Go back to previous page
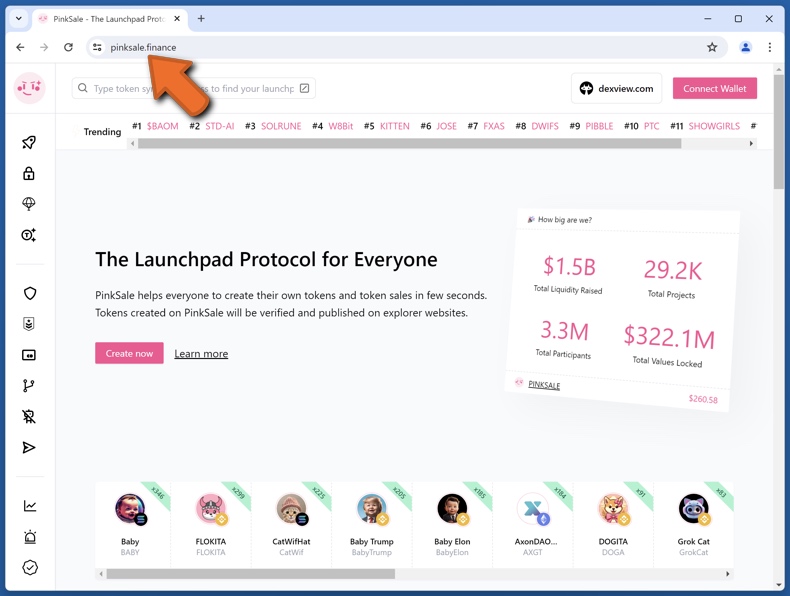 20,47
